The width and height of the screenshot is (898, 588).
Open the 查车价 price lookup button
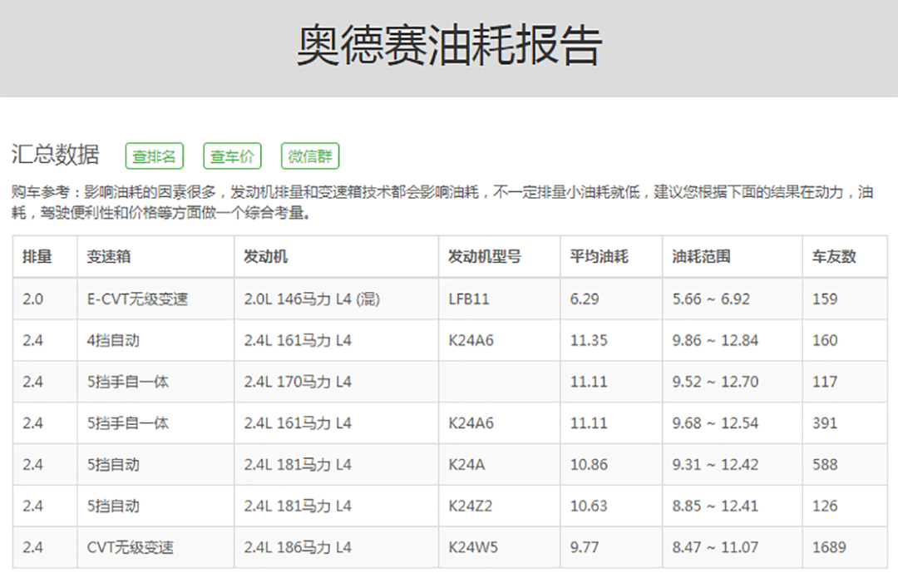[x=231, y=156]
